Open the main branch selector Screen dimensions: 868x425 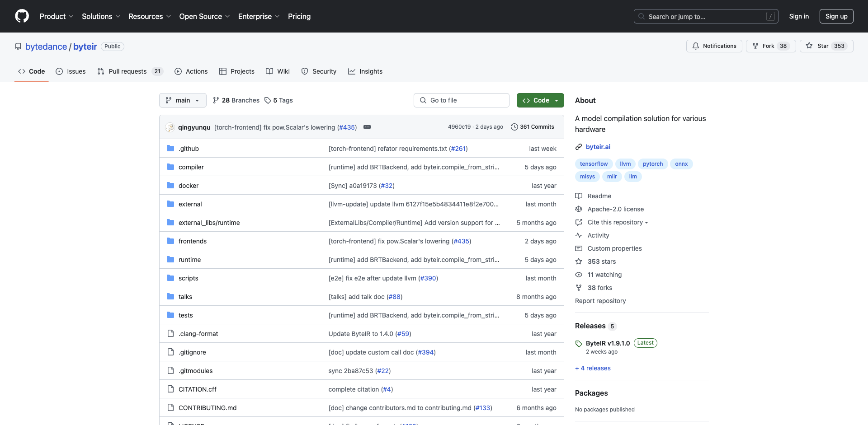click(x=183, y=100)
